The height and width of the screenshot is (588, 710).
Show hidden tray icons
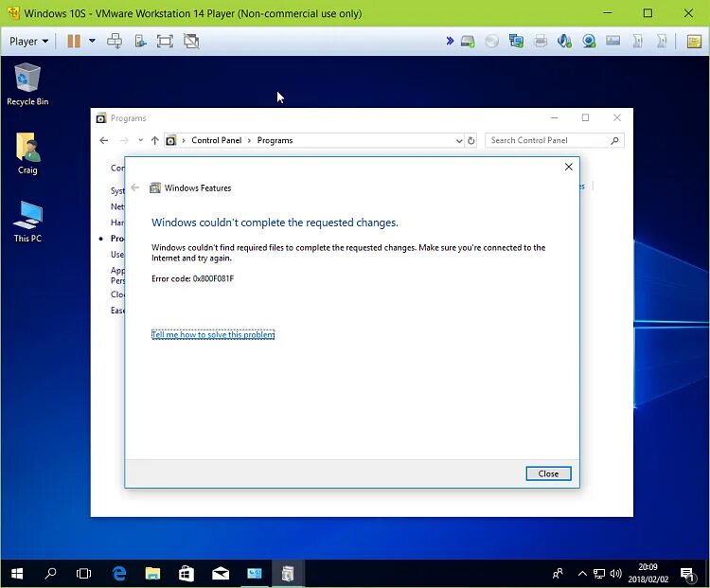click(x=582, y=574)
